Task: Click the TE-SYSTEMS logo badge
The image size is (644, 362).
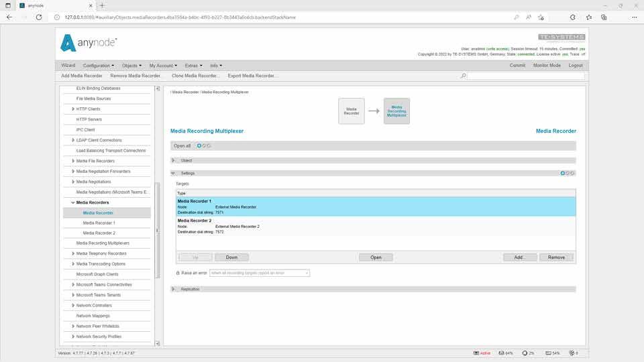Action: (x=561, y=37)
